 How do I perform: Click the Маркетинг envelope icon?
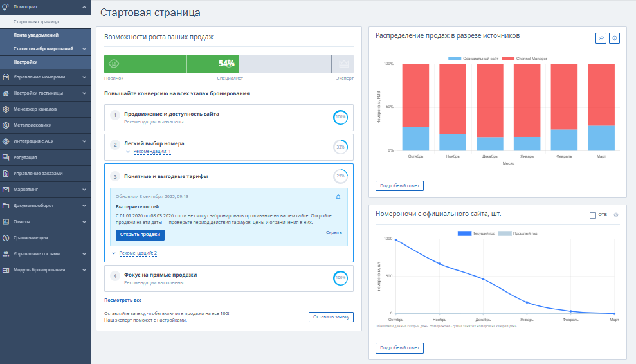[6, 190]
